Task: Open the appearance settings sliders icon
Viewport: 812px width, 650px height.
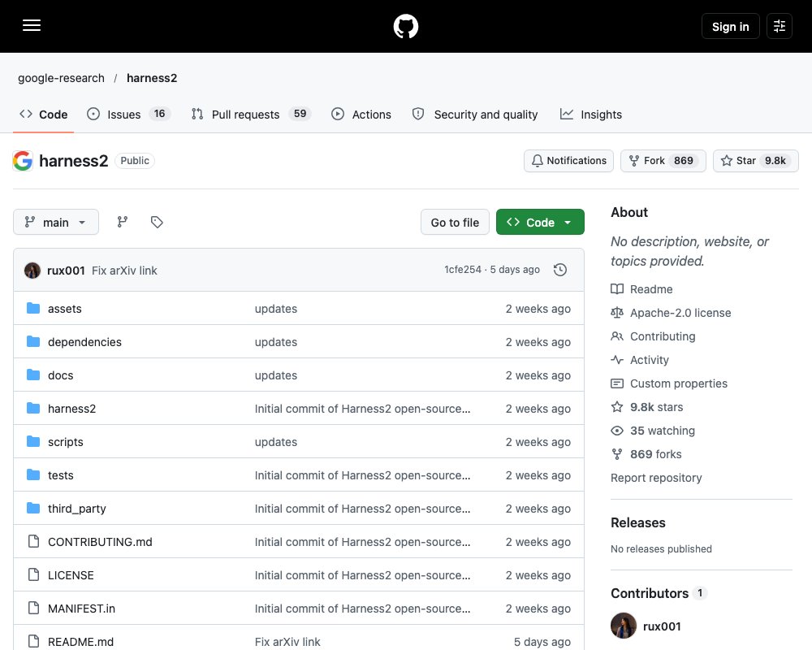Action: pyautogui.click(x=779, y=26)
